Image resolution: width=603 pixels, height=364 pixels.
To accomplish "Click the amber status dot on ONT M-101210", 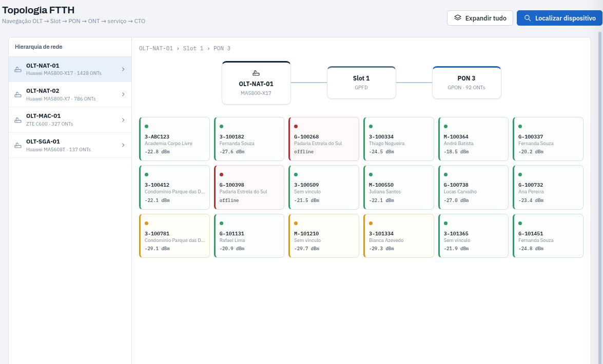I will click(296, 224).
